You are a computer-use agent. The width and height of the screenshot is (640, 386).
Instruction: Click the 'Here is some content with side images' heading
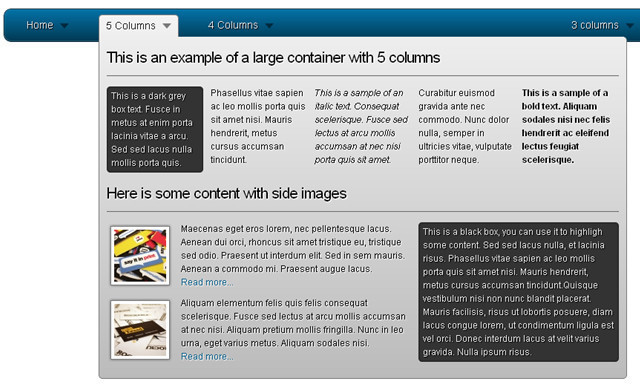click(227, 193)
